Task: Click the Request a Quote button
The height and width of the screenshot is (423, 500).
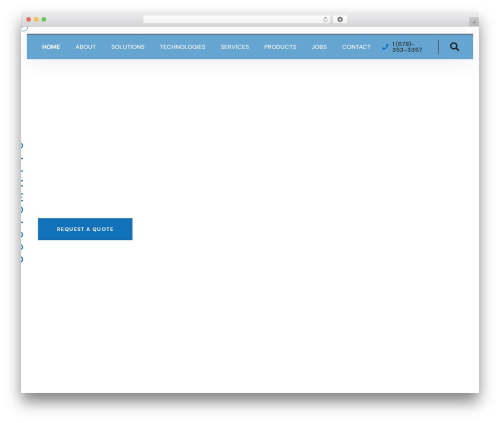Action: (85, 229)
